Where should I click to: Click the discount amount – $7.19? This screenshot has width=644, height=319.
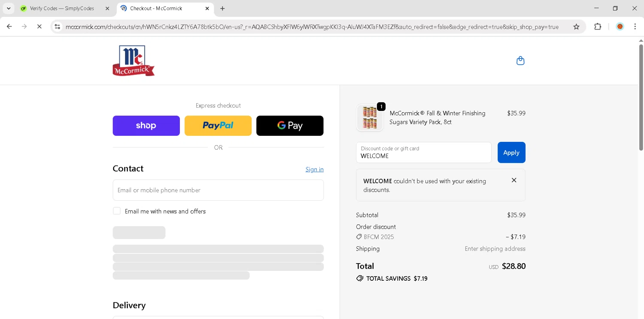click(515, 237)
